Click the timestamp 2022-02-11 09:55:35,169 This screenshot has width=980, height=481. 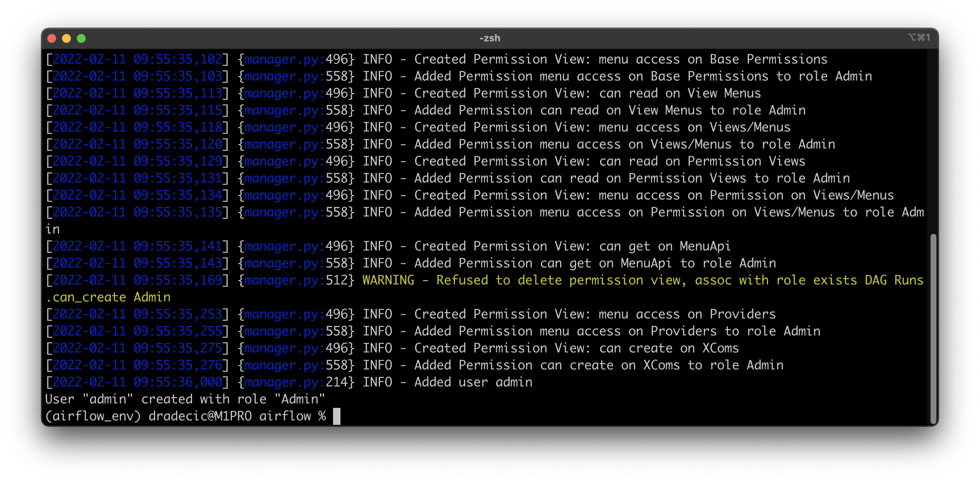click(x=137, y=280)
